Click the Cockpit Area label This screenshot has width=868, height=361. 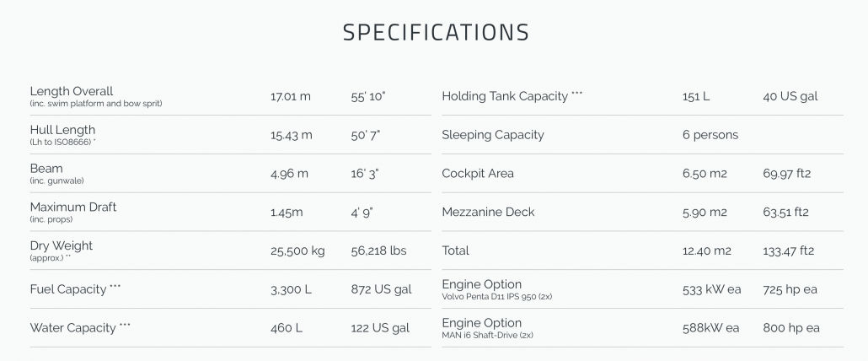[x=478, y=173]
